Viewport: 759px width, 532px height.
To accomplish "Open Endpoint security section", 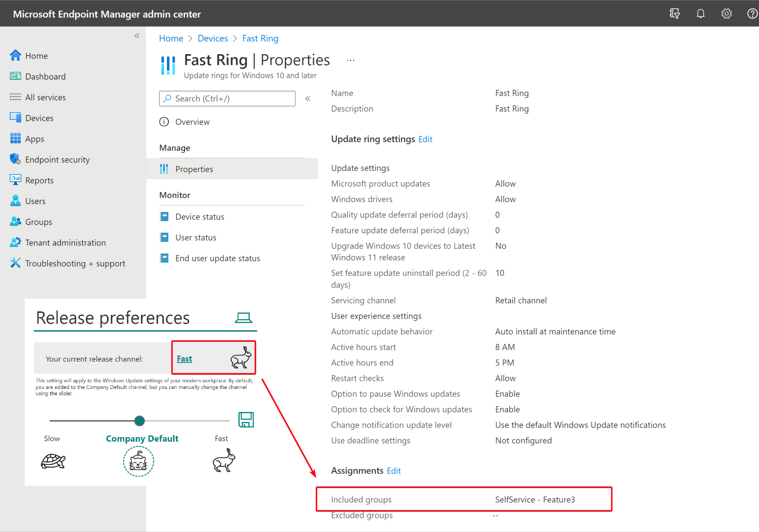I will tap(57, 160).
